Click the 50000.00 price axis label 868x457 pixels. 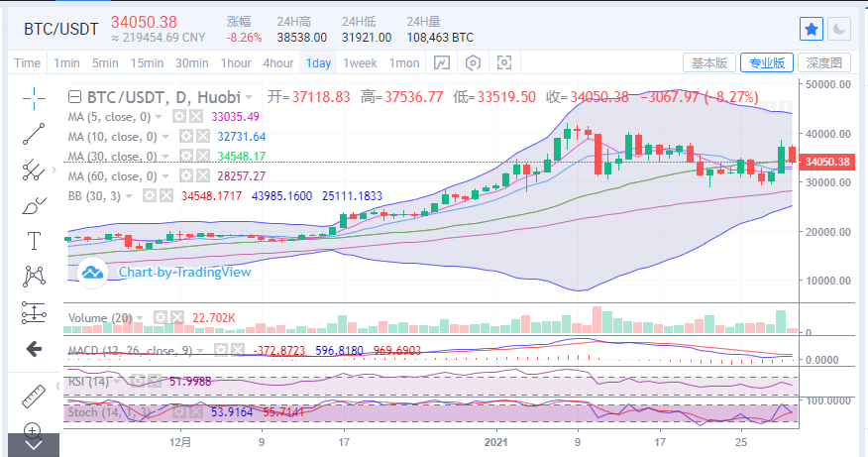828,84
